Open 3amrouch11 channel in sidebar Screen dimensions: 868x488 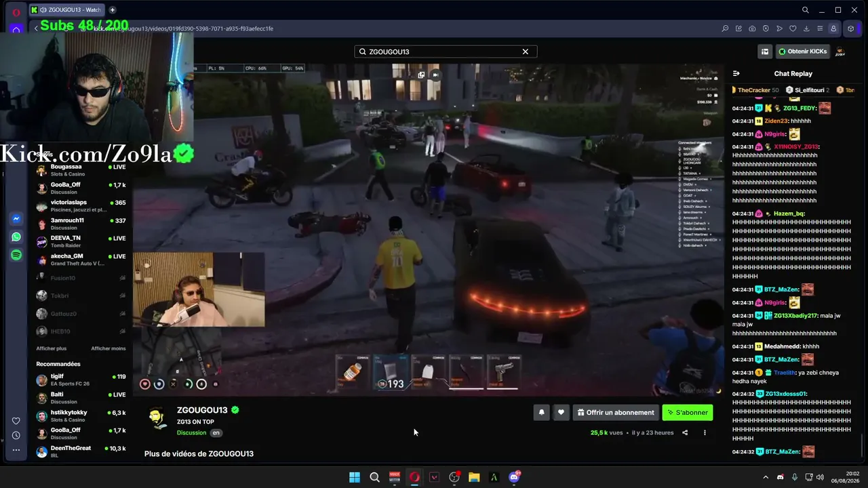(x=81, y=224)
